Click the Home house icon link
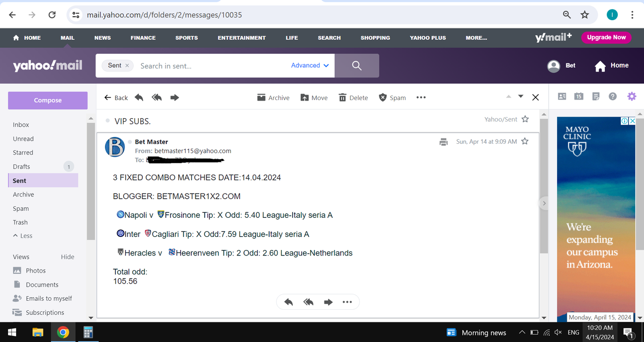The height and width of the screenshot is (342, 644). [611, 66]
